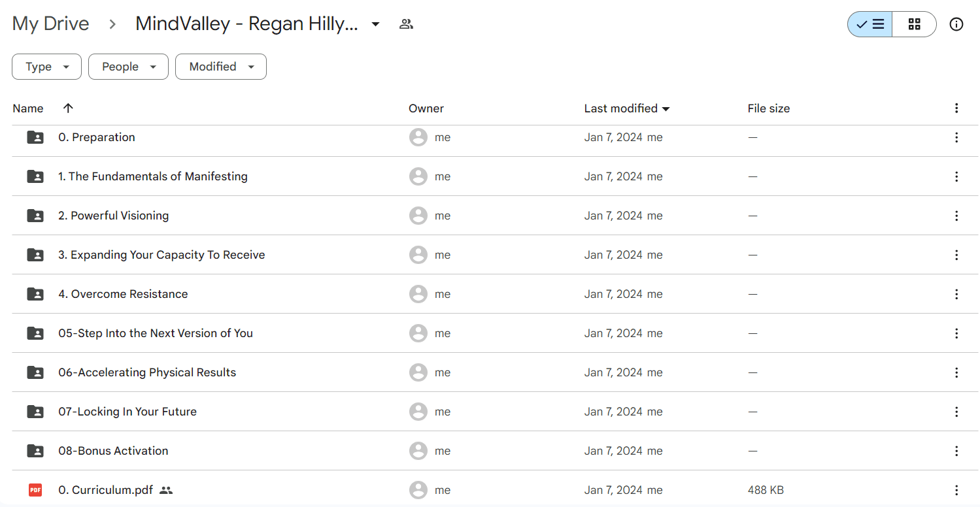The image size is (980, 507).
Task: Click folder icon for 06-Accelerating Physical Results
Action: click(x=35, y=372)
